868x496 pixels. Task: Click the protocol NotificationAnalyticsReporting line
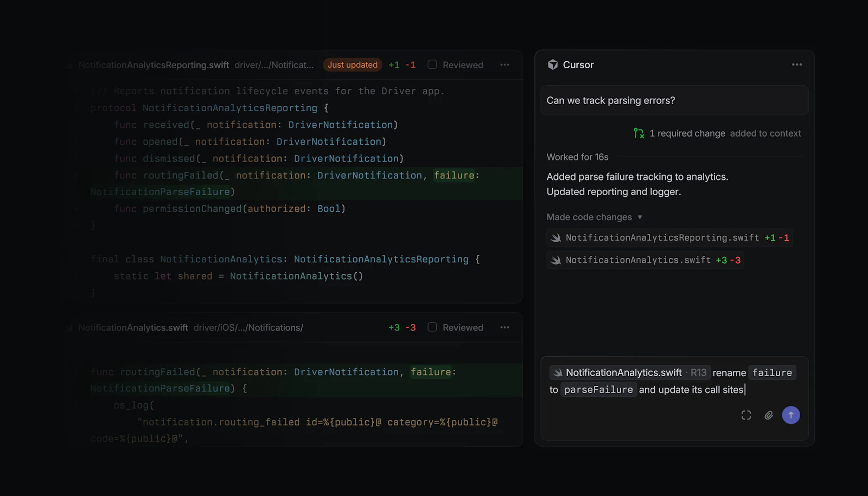click(x=209, y=108)
